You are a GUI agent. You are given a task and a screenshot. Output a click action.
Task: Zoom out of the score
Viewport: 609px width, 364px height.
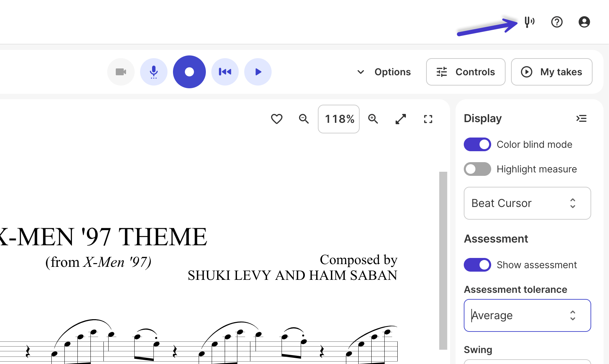tap(304, 119)
